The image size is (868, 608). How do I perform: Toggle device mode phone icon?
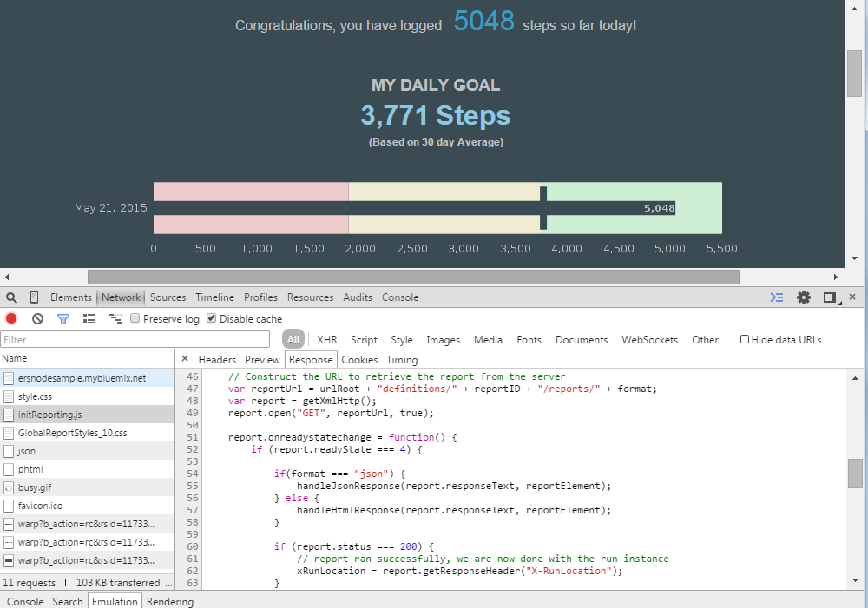(35, 297)
